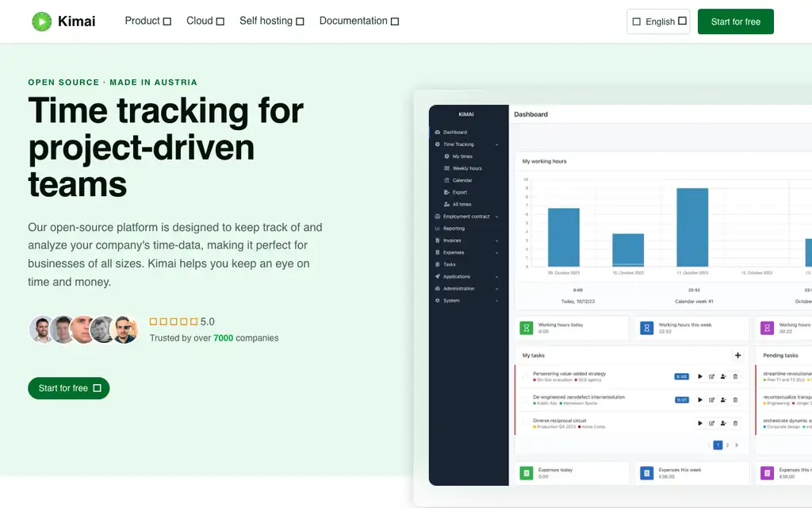Open the Product menu
This screenshot has width=812, height=508.
[x=147, y=21]
